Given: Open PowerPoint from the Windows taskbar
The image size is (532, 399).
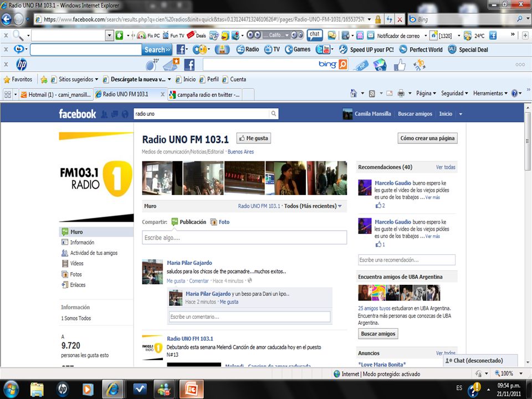Looking at the screenshot, I should pyautogui.click(x=192, y=389).
